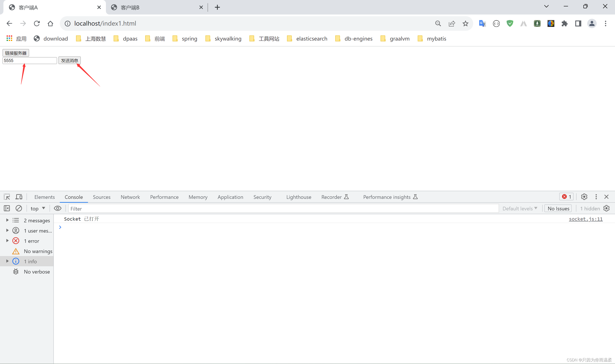
Task: Toggle the eye visibility icon
Action: pos(58,208)
